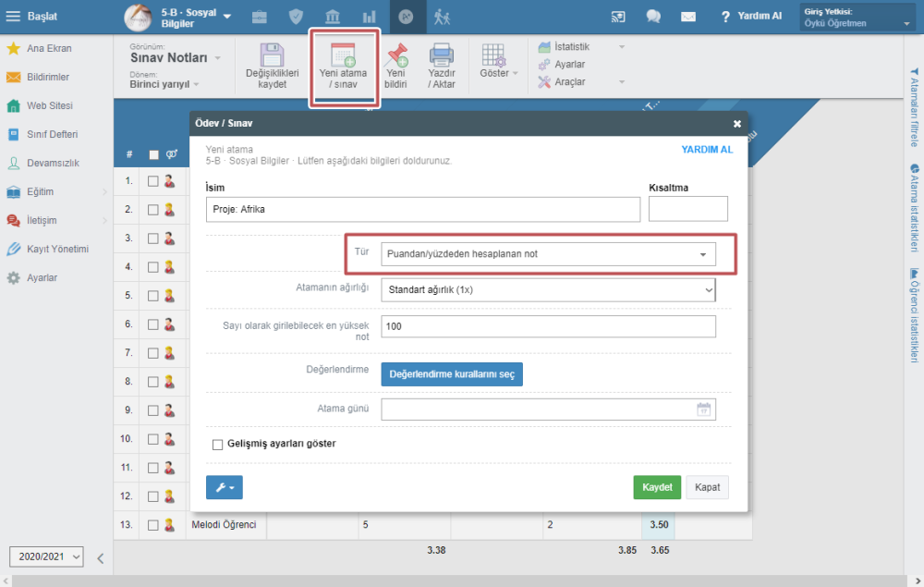Open Atamaları filtrele side panel
Screen dimensions: 924x587
pyautogui.click(x=914, y=107)
